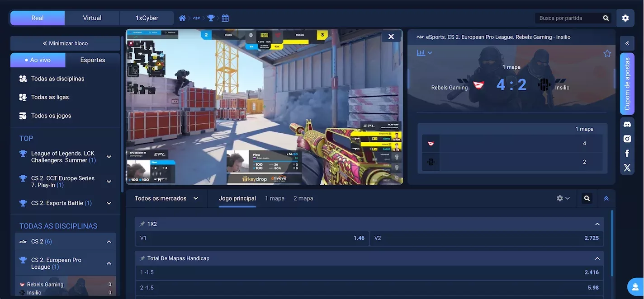Open the Discord community icon
This screenshot has width=644, height=299.
pos(627,124)
